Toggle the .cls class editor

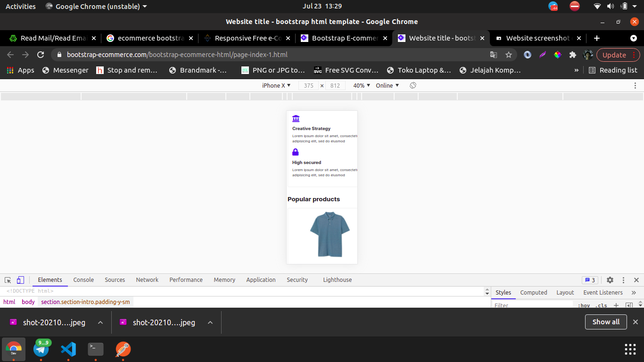[x=601, y=305]
